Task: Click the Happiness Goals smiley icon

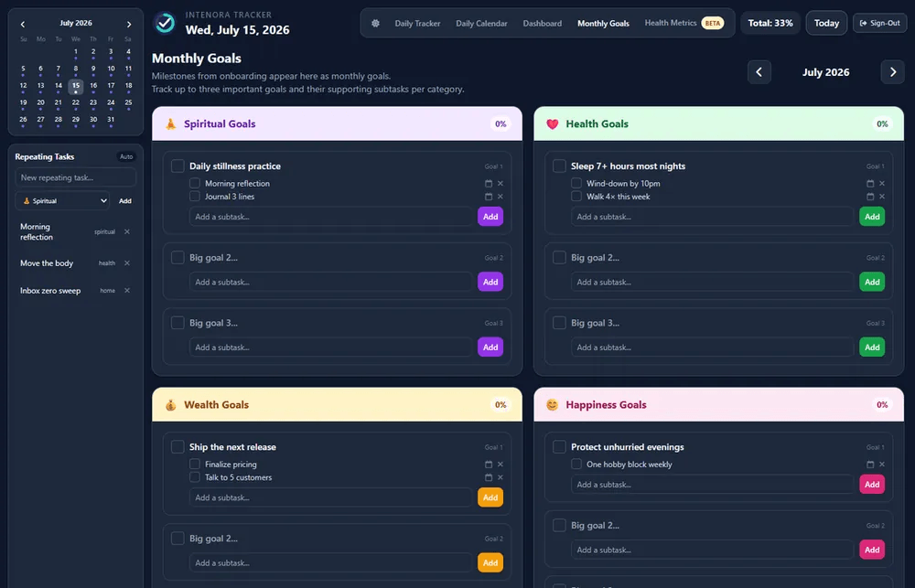Action: point(552,405)
